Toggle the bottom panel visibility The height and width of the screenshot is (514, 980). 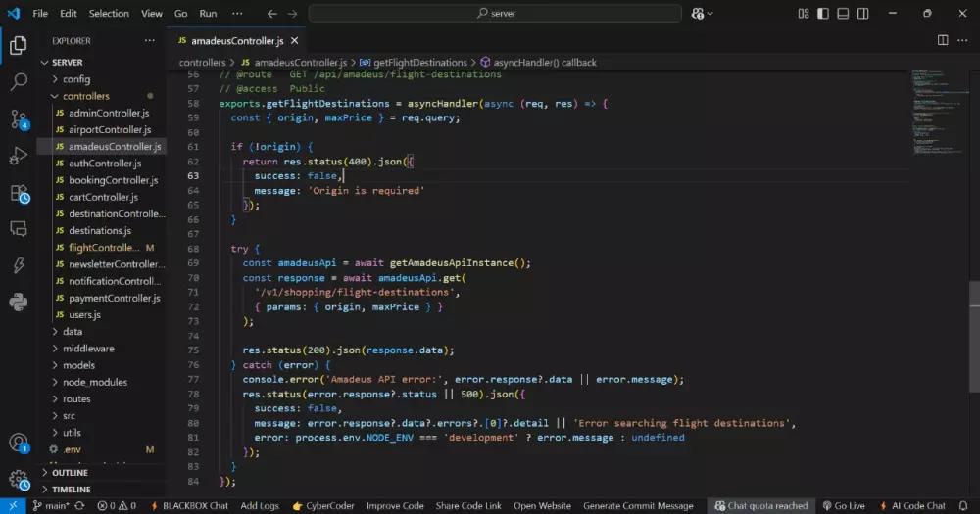coord(844,14)
